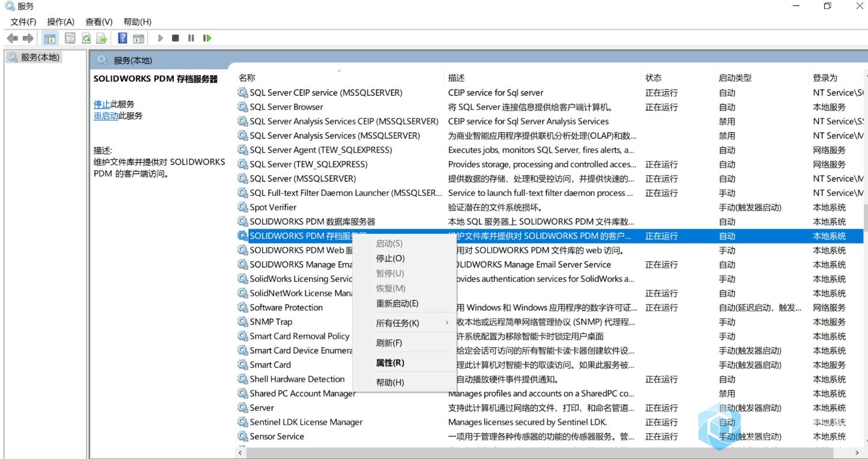Expand 所有任务(K) submenu
The width and height of the screenshot is (868, 459).
click(404, 323)
